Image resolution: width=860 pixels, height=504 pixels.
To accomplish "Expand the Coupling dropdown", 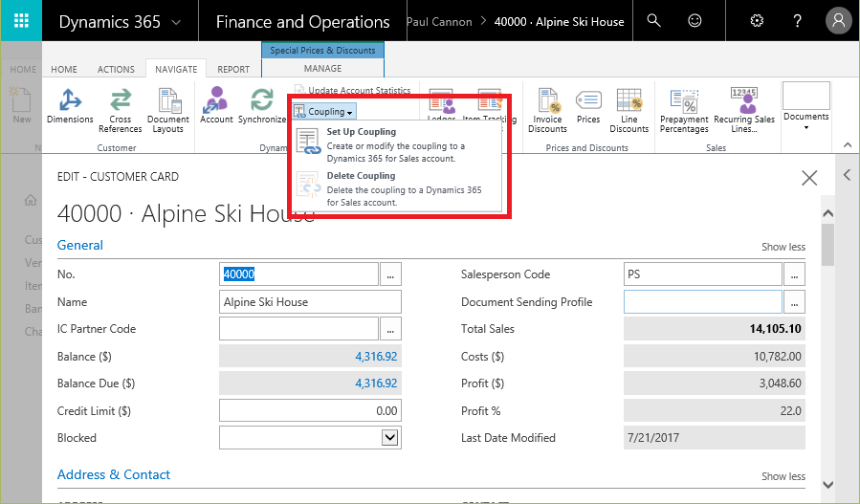I will click(x=323, y=111).
